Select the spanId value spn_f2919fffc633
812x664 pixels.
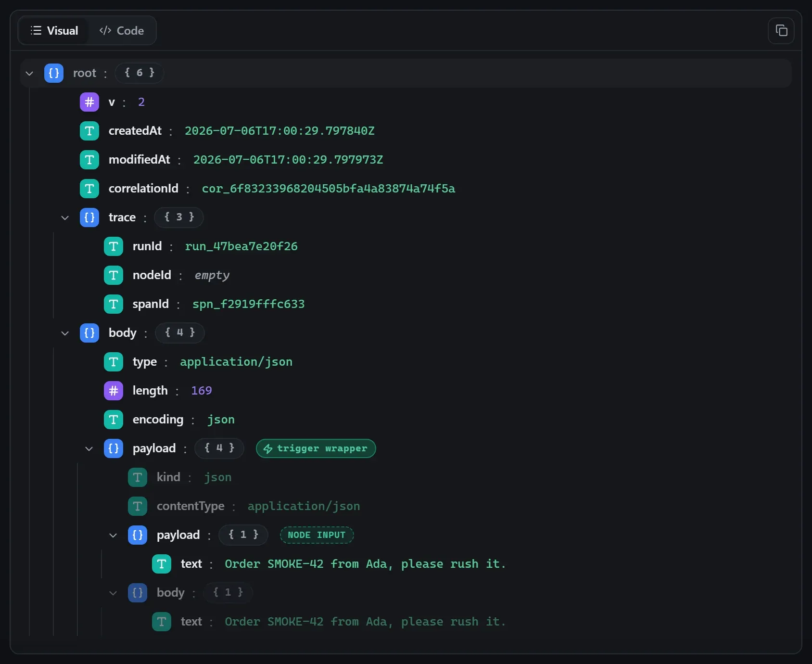(249, 304)
